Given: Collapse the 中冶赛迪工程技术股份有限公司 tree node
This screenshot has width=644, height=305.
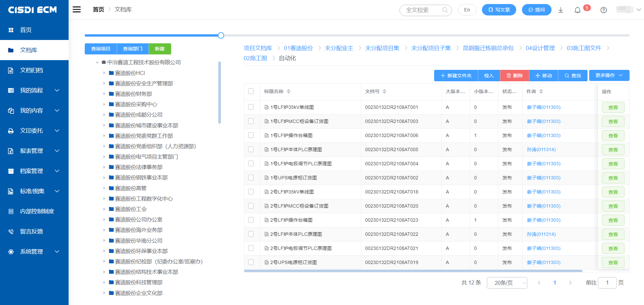Looking at the screenshot, I should (x=97, y=62).
